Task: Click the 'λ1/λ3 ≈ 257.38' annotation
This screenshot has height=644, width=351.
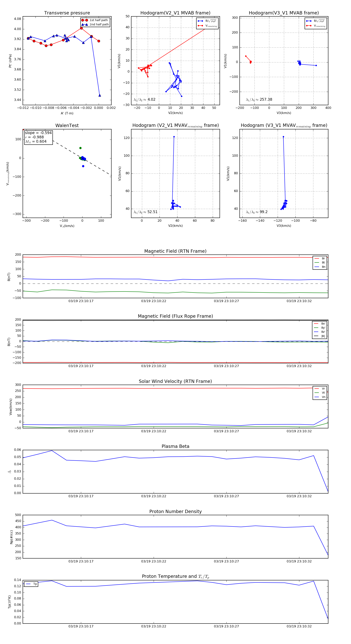Action: [259, 100]
